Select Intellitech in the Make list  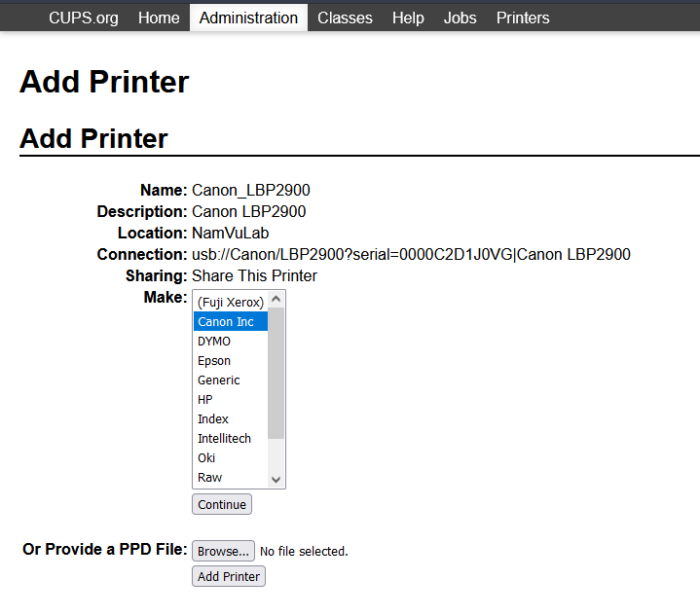point(231,438)
